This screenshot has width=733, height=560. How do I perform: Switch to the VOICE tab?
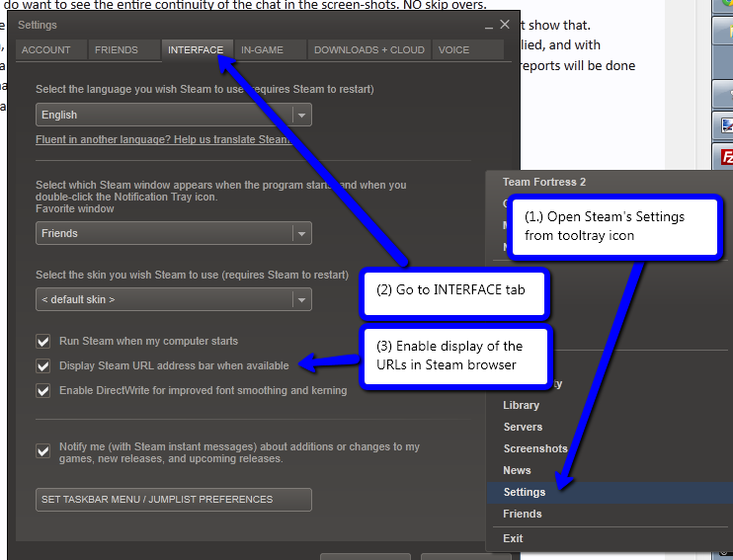coord(468,50)
